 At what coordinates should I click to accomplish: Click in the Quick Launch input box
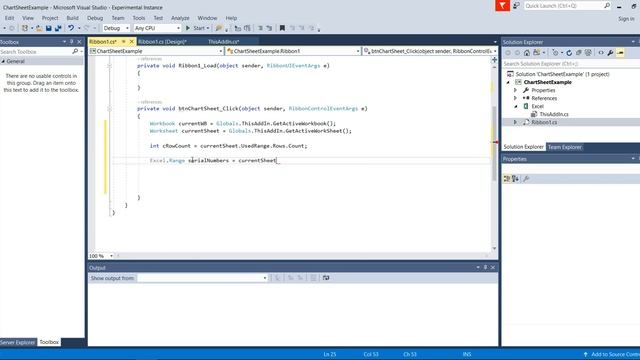[x=564, y=6]
